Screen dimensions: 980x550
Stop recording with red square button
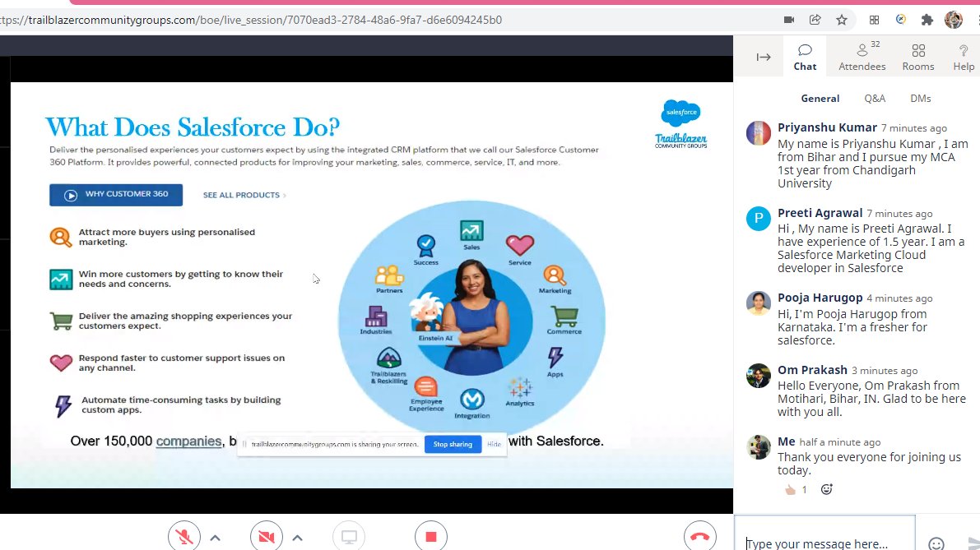[x=430, y=536]
